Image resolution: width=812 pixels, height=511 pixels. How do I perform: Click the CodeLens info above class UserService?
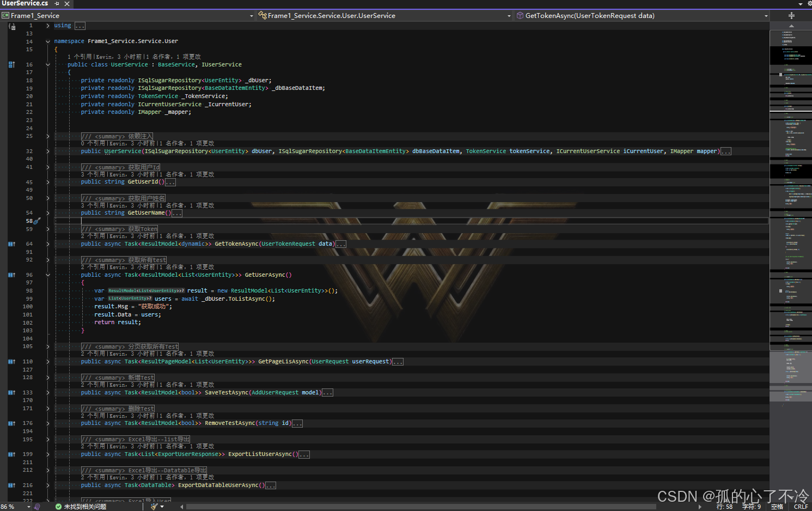click(x=134, y=57)
